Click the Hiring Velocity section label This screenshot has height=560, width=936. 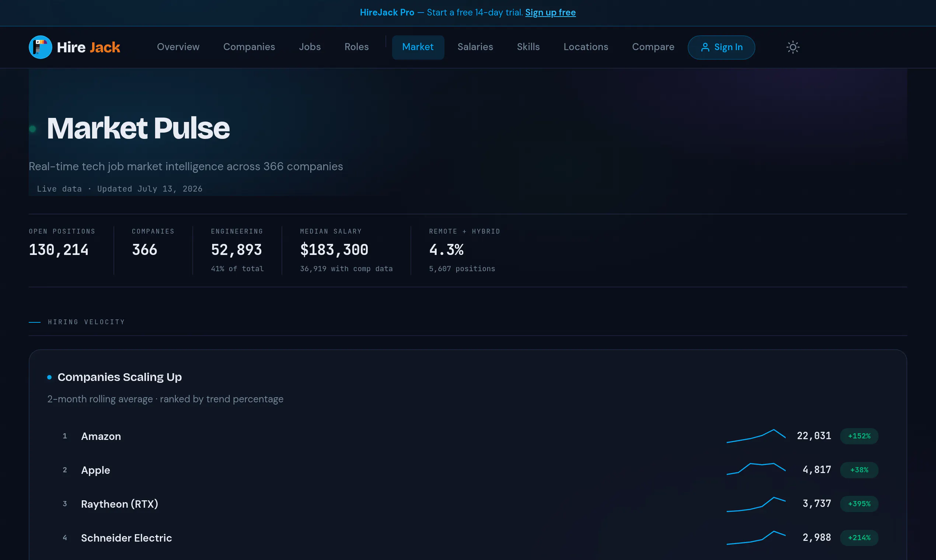[87, 322]
